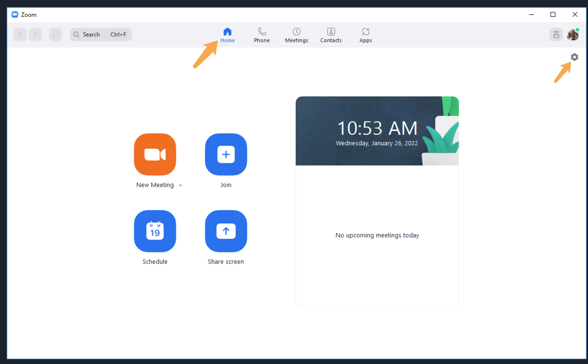Switch to the Meetings tab
The image size is (588, 364).
[x=296, y=35]
